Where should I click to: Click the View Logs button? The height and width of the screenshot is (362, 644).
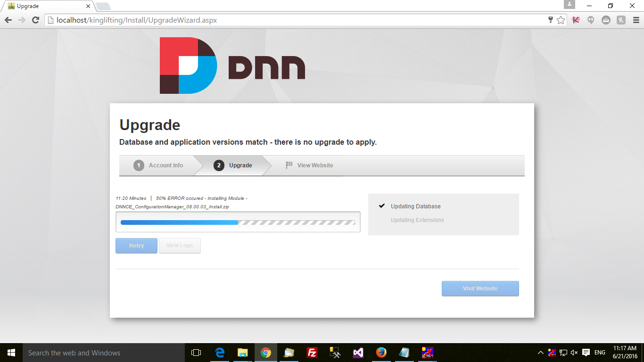(180, 246)
